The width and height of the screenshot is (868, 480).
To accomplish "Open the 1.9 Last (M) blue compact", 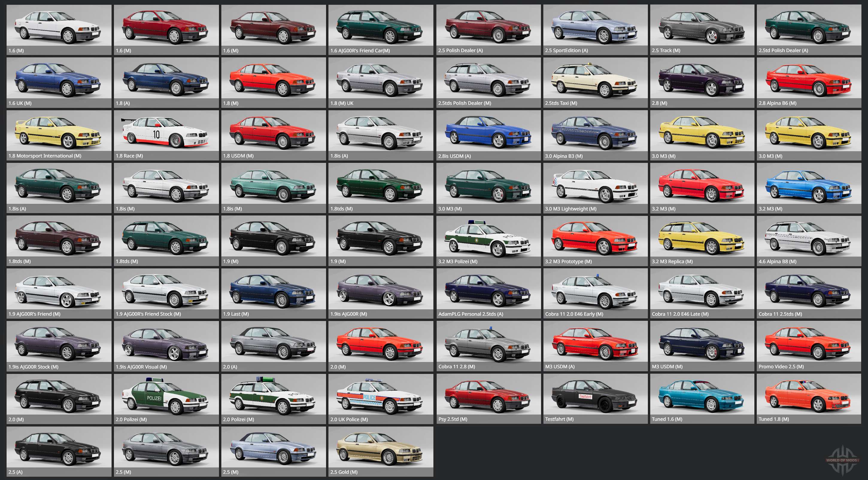I will [274, 293].
